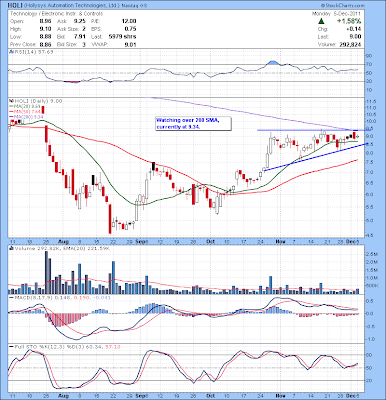The height and width of the screenshot is (400, 386).
Task: Click the date Monday 5-Dec-2011
Action: [336, 14]
